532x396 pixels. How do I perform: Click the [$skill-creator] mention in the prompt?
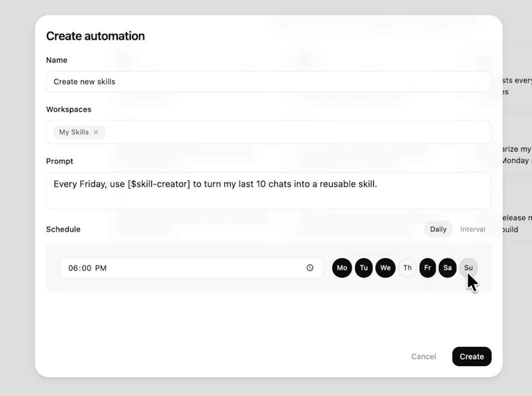coord(159,184)
